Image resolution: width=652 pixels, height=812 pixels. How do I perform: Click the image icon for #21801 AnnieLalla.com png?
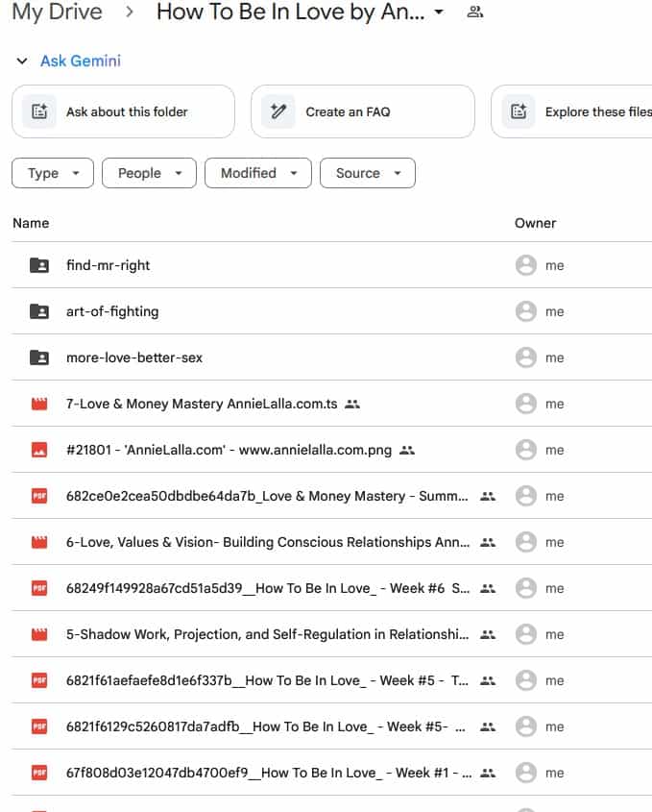(39, 450)
